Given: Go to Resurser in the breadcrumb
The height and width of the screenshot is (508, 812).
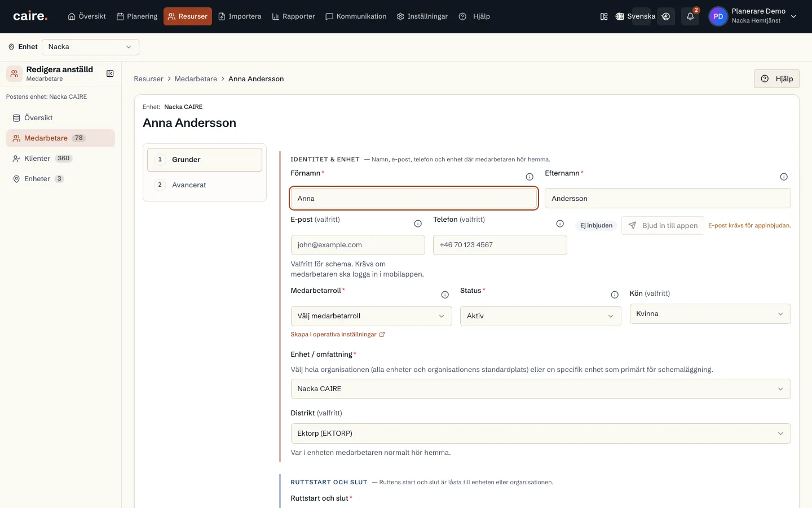Looking at the screenshot, I should coord(148,79).
